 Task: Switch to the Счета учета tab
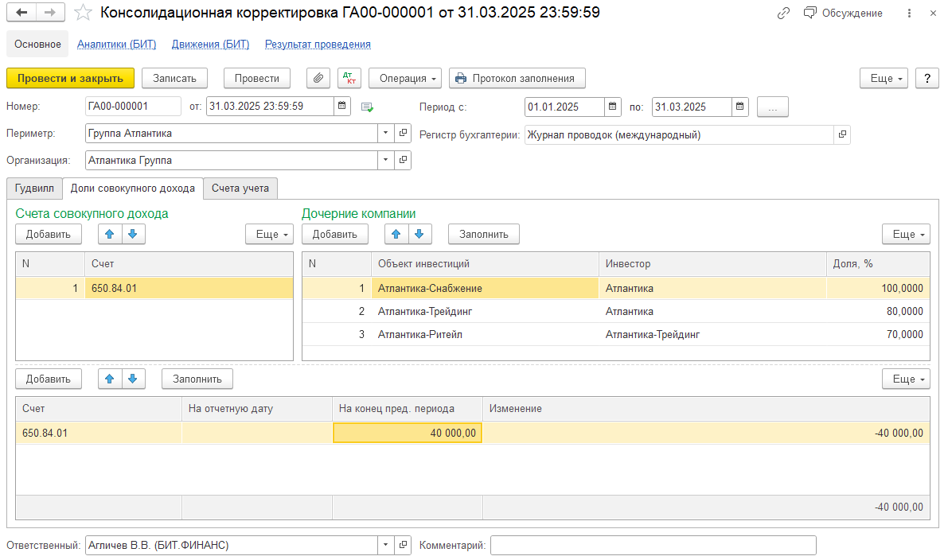pyautogui.click(x=240, y=189)
